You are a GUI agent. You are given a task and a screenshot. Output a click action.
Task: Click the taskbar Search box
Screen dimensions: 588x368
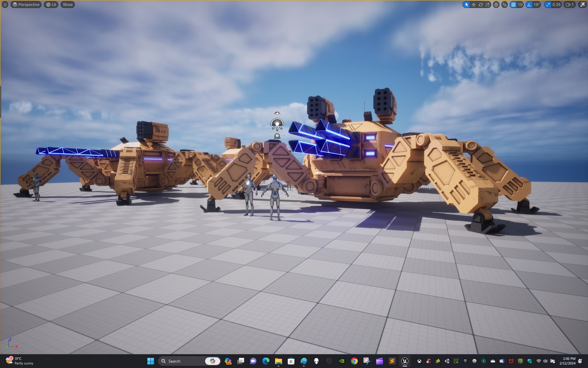pos(189,361)
